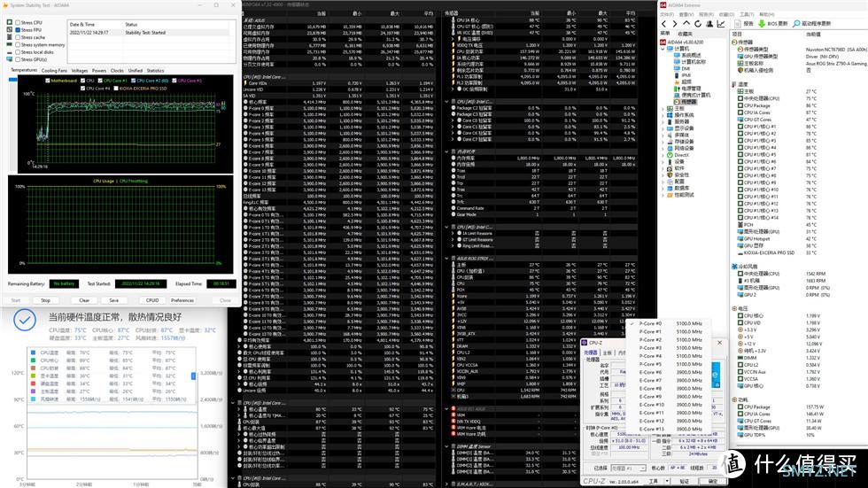Select 存储设备 storage item in tree

tap(680, 142)
